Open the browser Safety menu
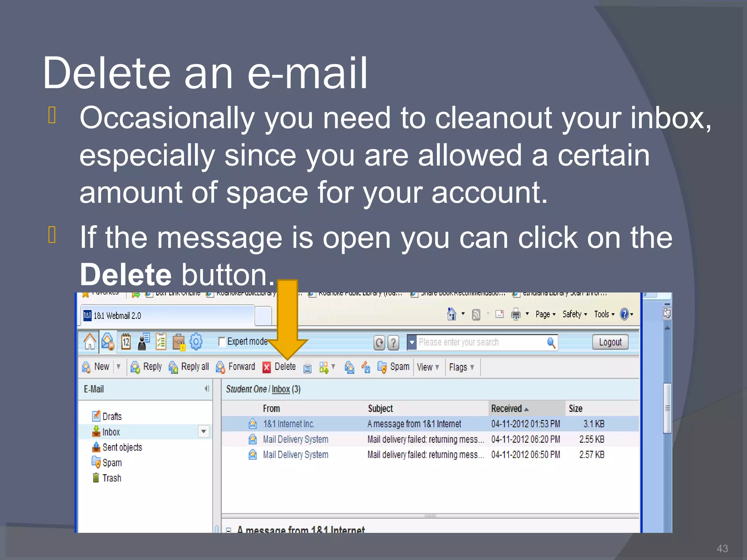Screen dimensions: 747x560 [574, 314]
